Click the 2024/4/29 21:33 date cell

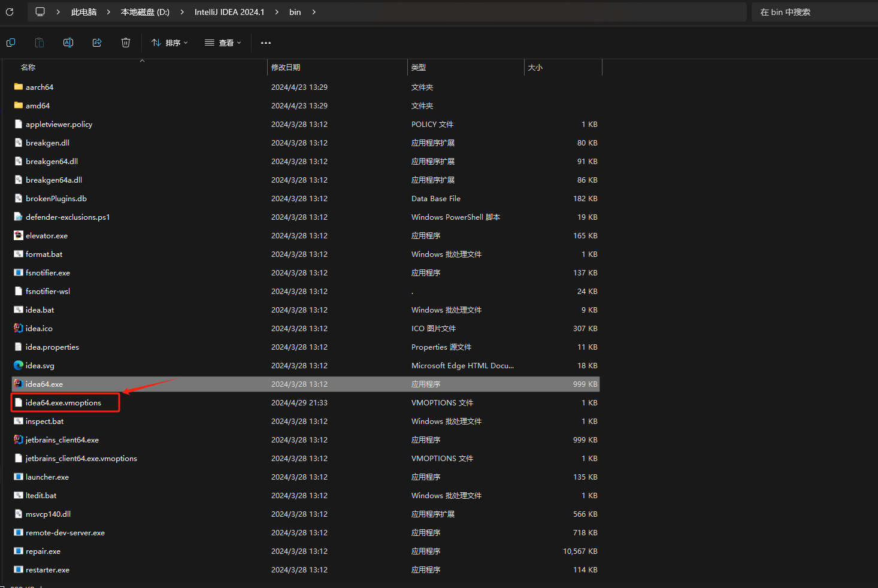(x=299, y=402)
